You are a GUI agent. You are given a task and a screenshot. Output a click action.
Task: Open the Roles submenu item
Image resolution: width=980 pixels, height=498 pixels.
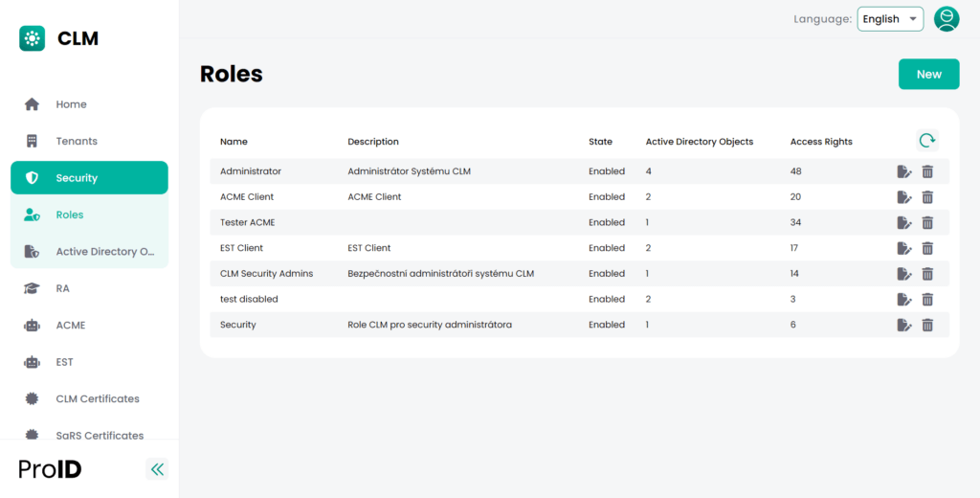click(89, 215)
